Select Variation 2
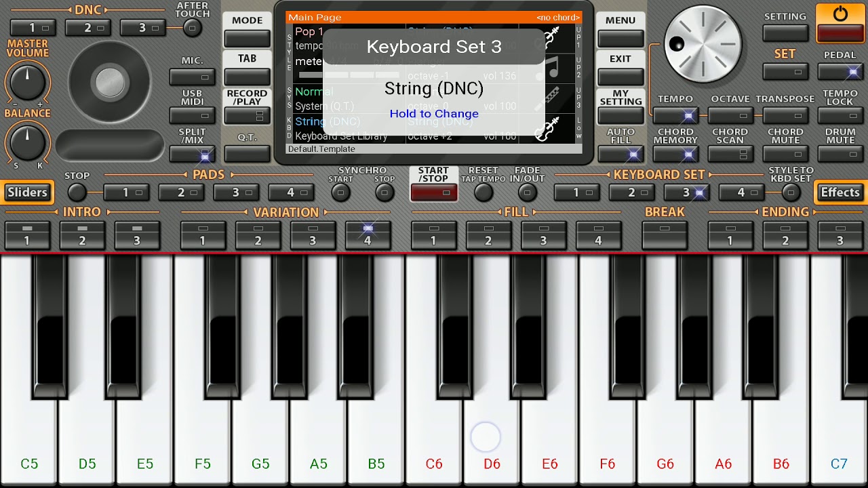The height and width of the screenshot is (488, 868). tap(258, 235)
